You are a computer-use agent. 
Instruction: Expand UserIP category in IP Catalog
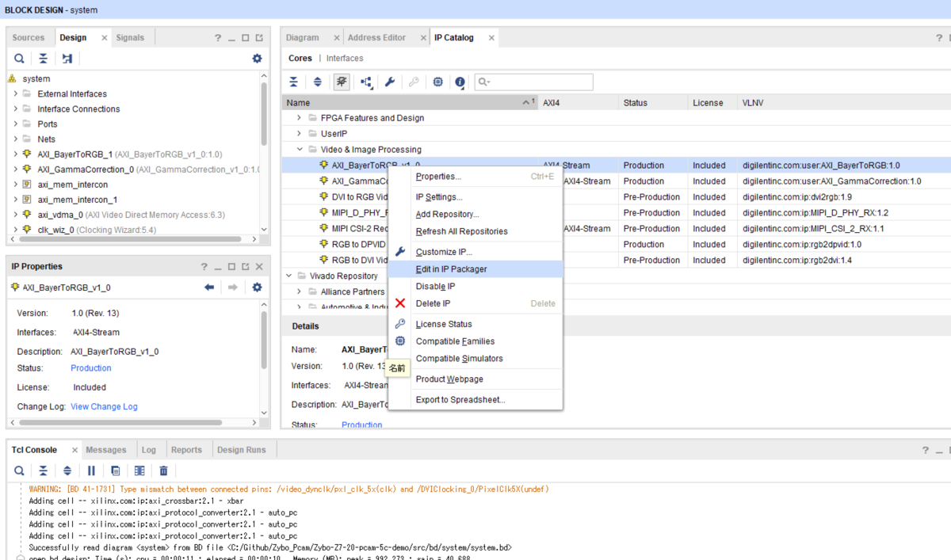pos(300,134)
